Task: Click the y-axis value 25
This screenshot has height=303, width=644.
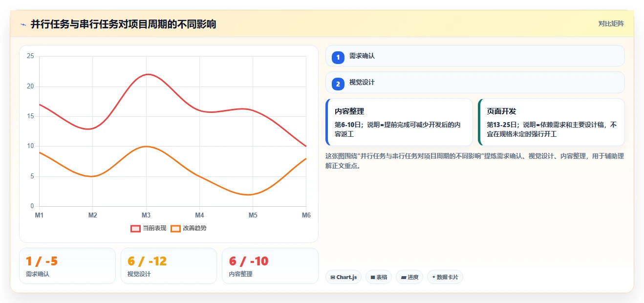Action: point(30,56)
